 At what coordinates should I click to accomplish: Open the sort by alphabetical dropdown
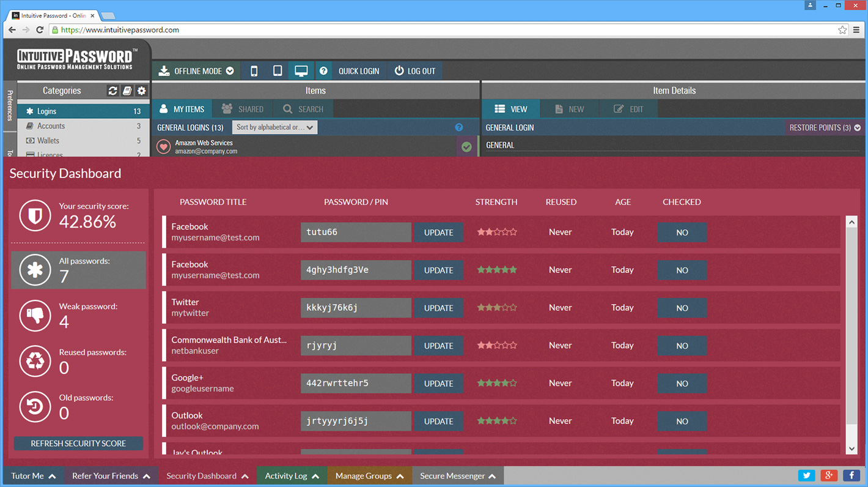click(x=274, y=127)
